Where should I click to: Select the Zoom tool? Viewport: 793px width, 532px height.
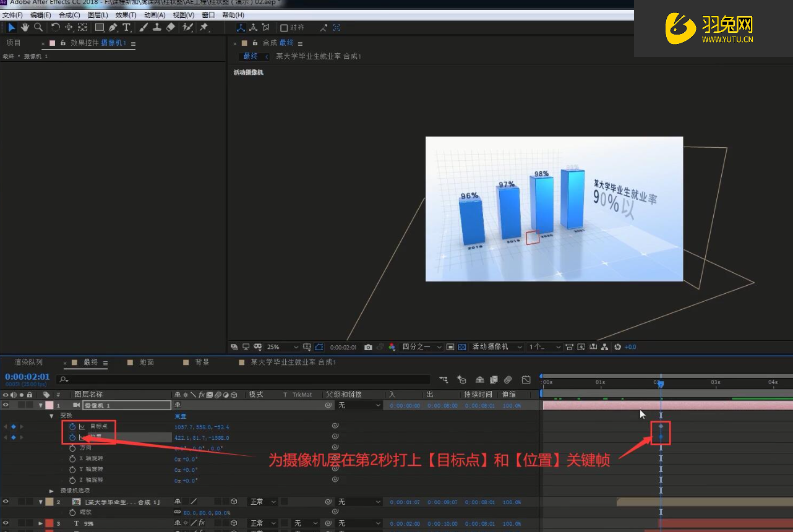pos(38,27)
